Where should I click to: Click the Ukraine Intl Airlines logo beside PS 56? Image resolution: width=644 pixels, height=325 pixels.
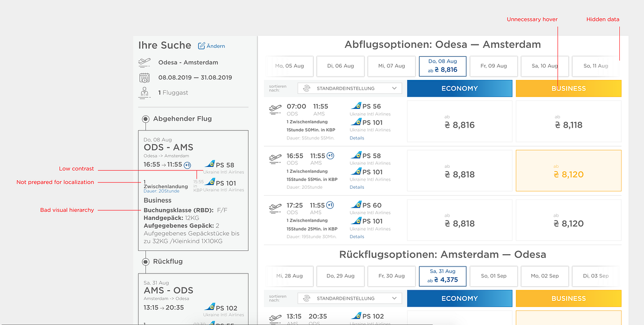pos(356,106)
